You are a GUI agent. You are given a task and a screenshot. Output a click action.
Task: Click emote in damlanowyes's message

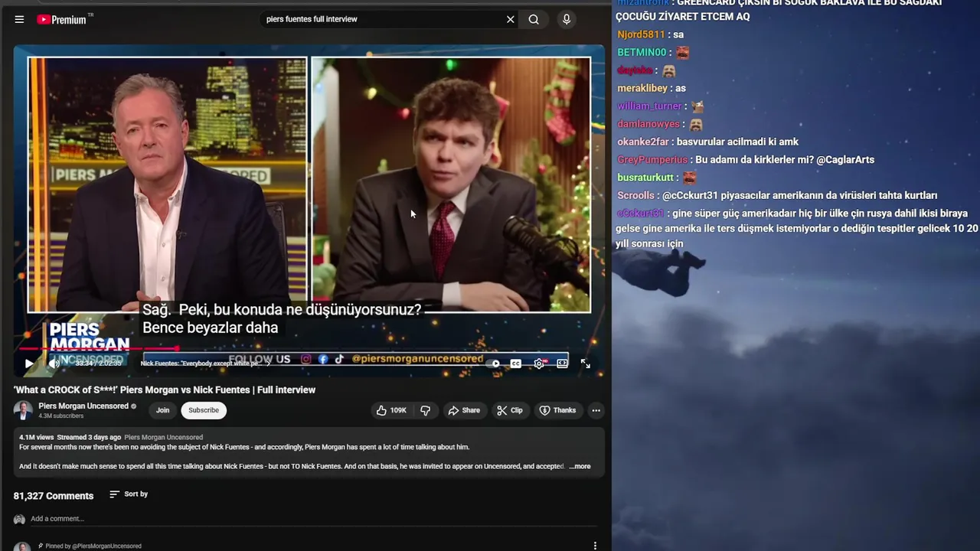coord(696,124)
